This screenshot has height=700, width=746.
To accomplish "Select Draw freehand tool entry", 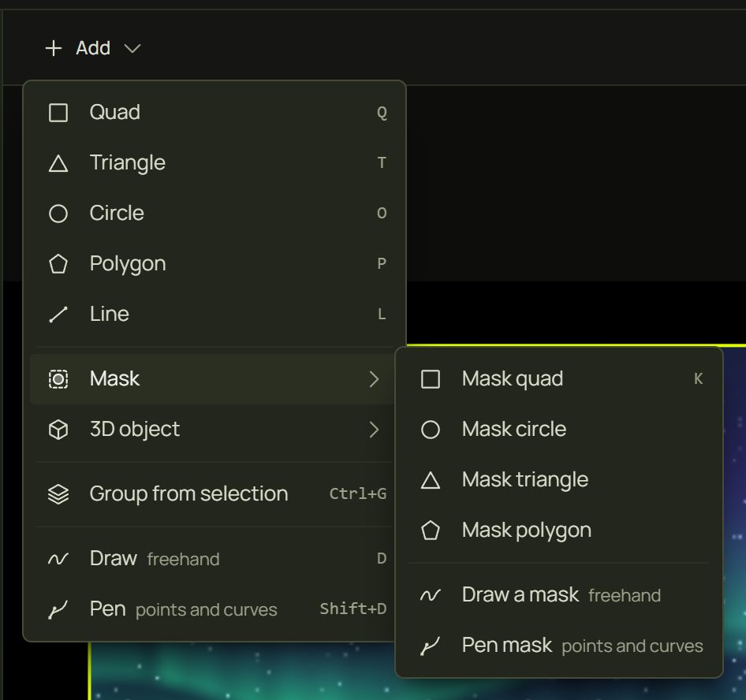I will 213,559.
